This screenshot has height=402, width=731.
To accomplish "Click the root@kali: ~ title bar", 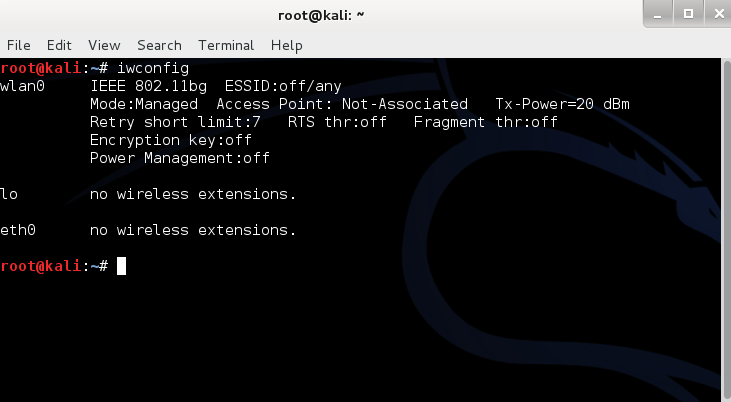I will tap(321, 15).
